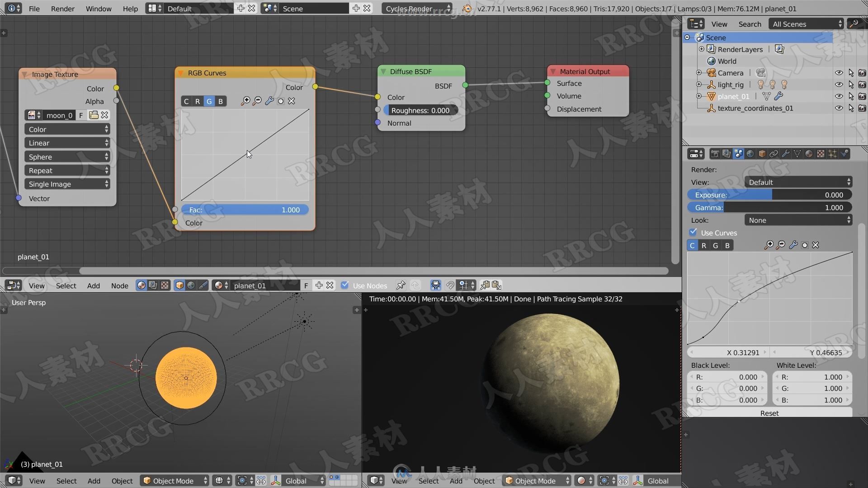The height and width of the screenshot is (488, 868).
Task: Click Reset button in color management
Action: tap(769, 413)
